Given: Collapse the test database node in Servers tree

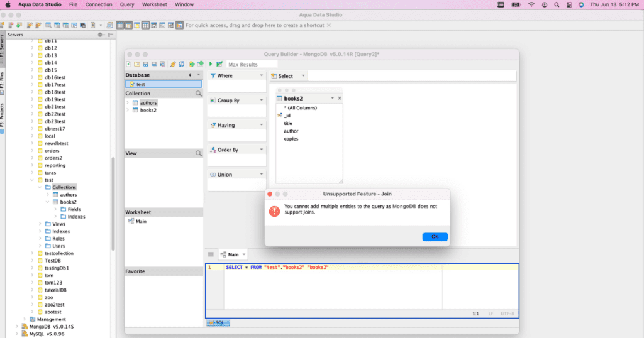Looking at the screenshot, I should [32, 180].
